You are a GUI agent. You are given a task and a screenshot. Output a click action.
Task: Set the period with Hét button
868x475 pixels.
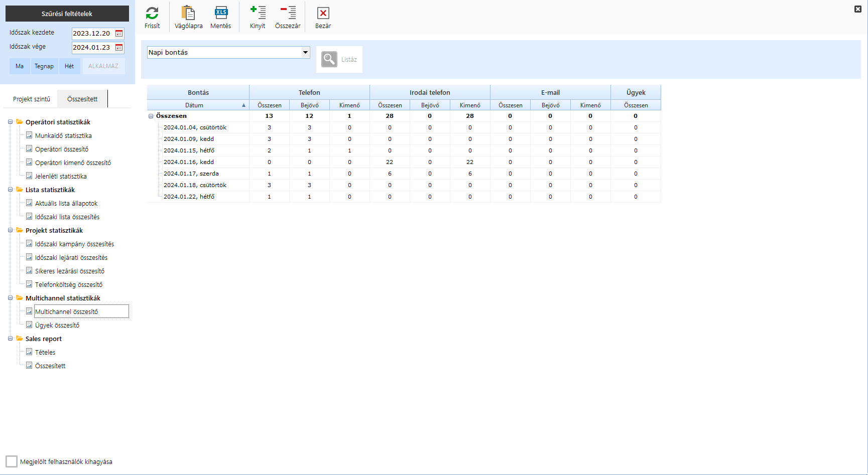(x=69, y=66)
